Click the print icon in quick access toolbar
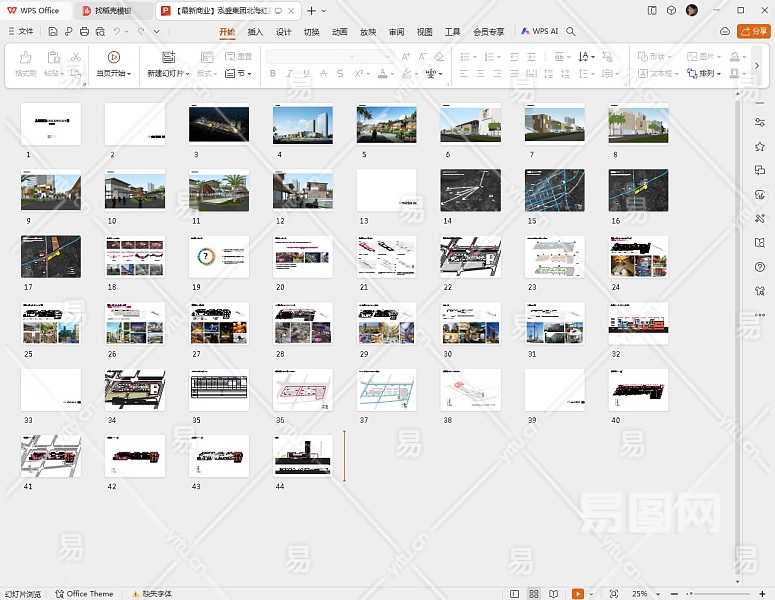 (x=84, y=31)
